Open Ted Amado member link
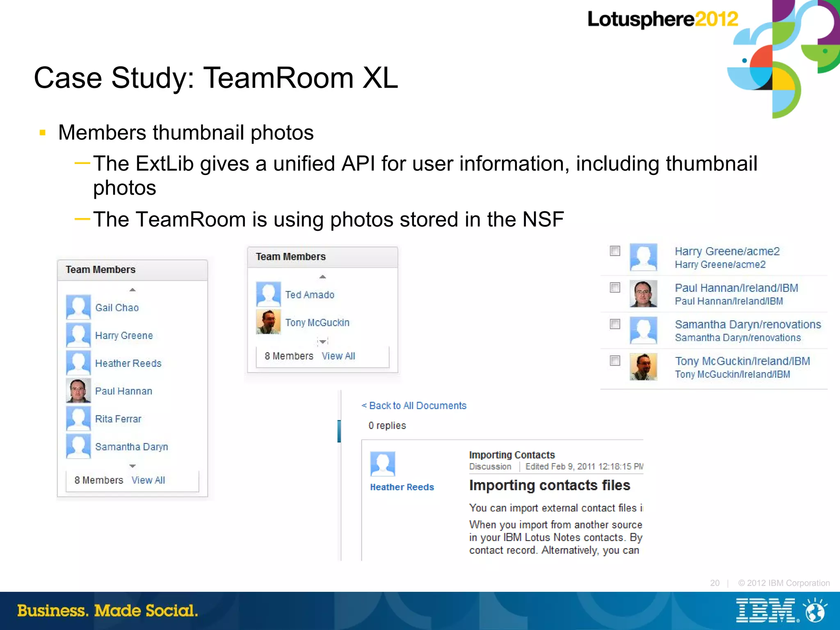Image resolution: width=840 pixels, height=630 pixels. coord(310,295)
